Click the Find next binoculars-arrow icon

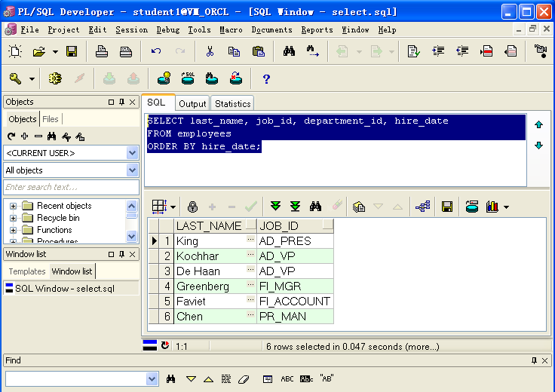pos(313,52)
